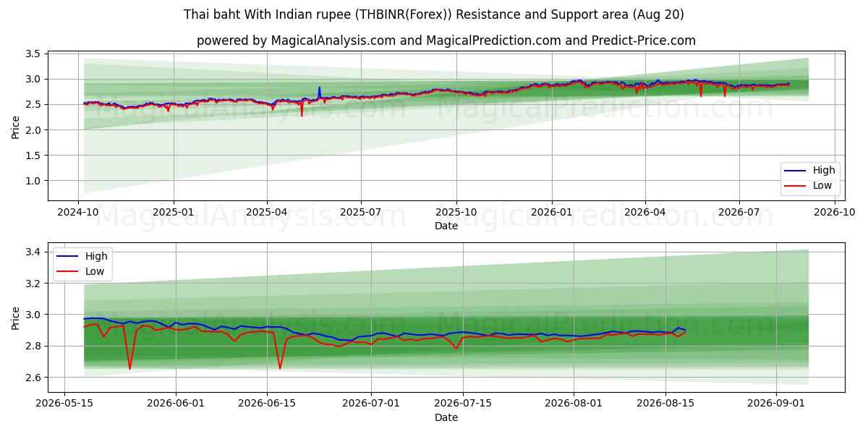
Task: Click the top chart 'Price' axis label
Action: tap(16, 127)
